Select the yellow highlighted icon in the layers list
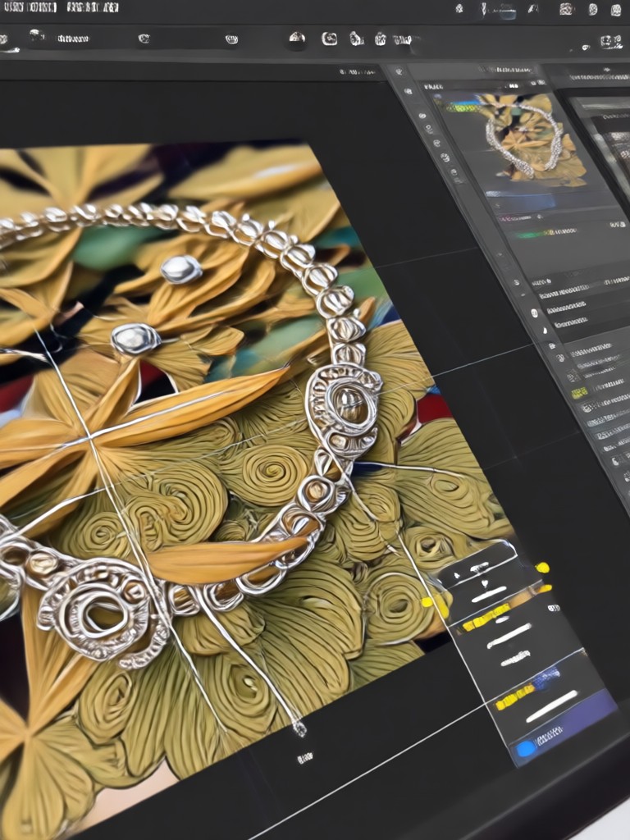630x840 pixels. [x=578, y=393]
